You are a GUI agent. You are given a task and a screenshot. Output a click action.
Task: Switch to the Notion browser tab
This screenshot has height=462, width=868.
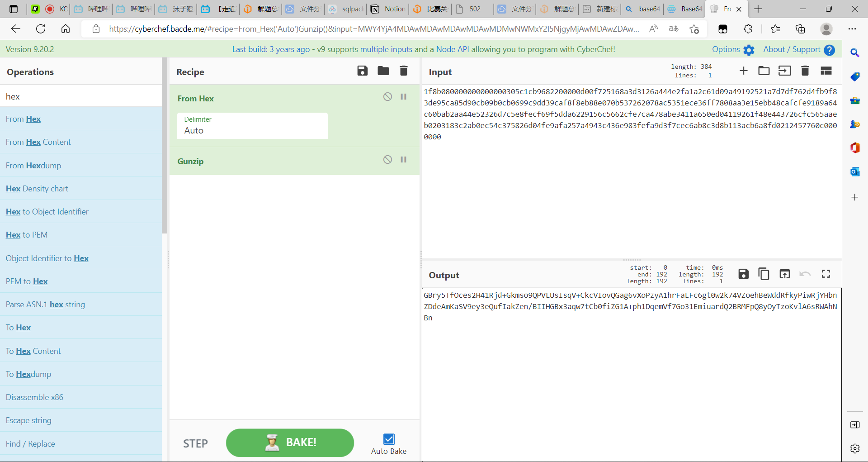(x=388, y=9)
